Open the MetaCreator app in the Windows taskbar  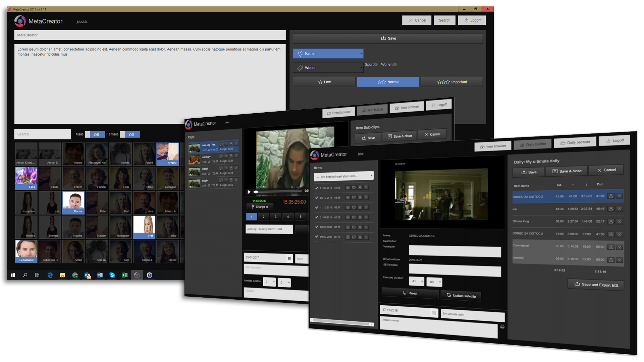137,275
